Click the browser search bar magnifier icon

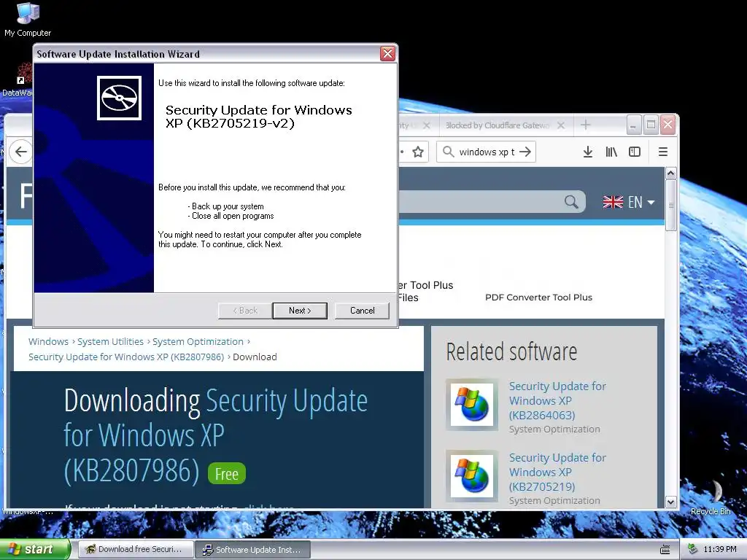coord(448,152)
